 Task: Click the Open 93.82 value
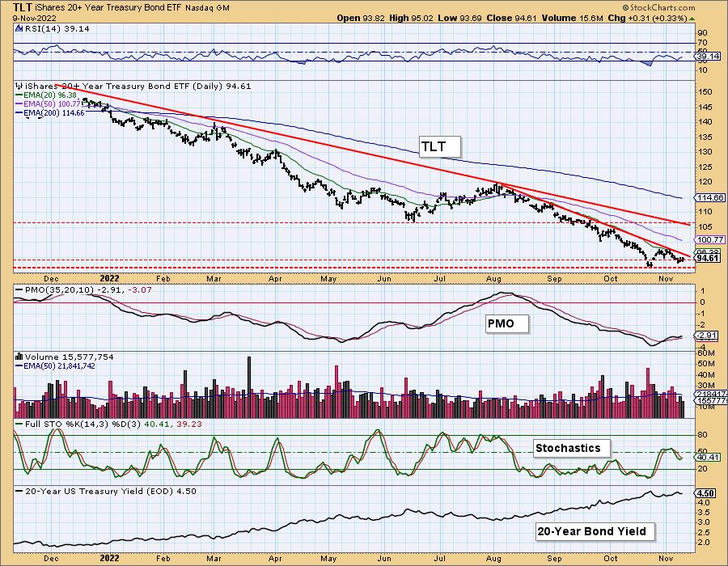coord(360,18)
